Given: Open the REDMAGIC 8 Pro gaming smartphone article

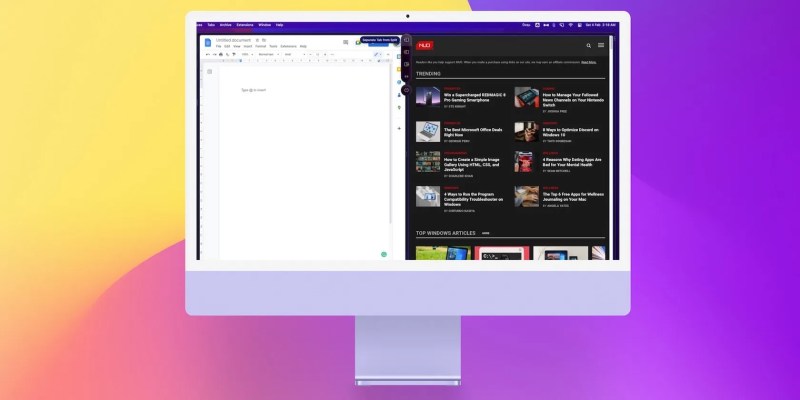Looking at the screenshot, I should coord(474,97).
